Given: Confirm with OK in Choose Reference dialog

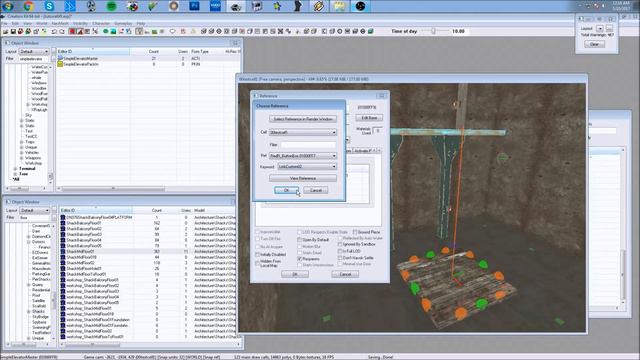Looking at the screenshot, I should (x=286, y=190).
